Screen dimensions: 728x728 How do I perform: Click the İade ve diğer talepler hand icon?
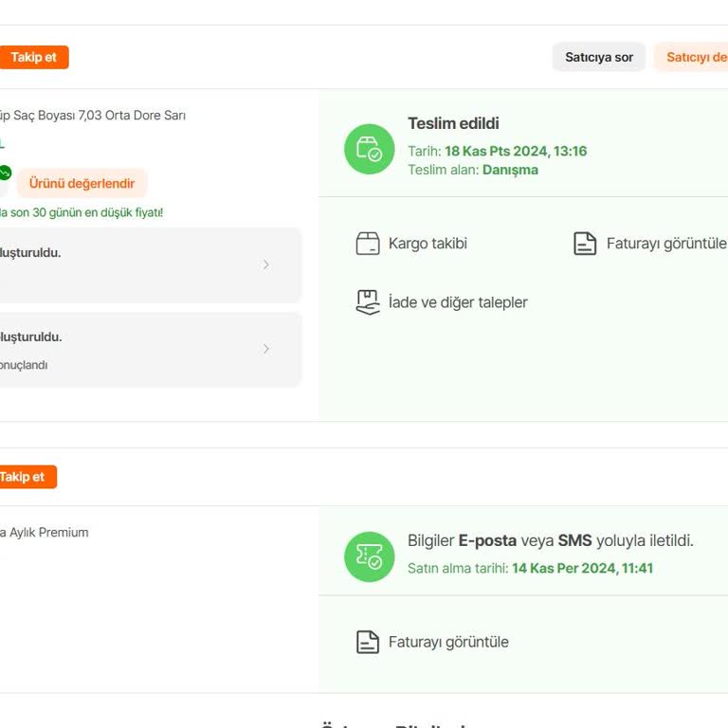pos(368,302)
